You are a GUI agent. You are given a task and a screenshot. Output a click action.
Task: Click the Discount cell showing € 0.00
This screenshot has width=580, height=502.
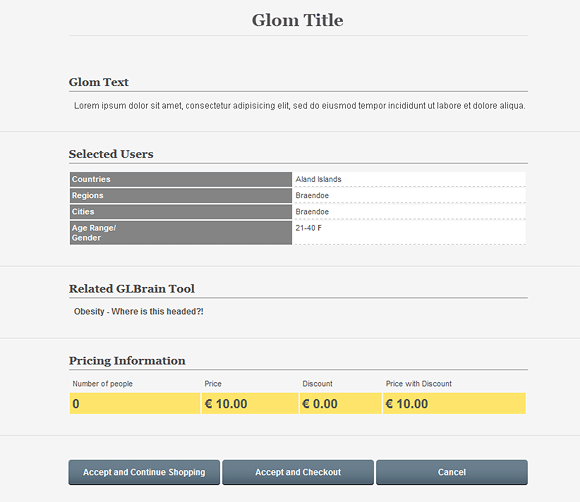(x=341, y=404)
